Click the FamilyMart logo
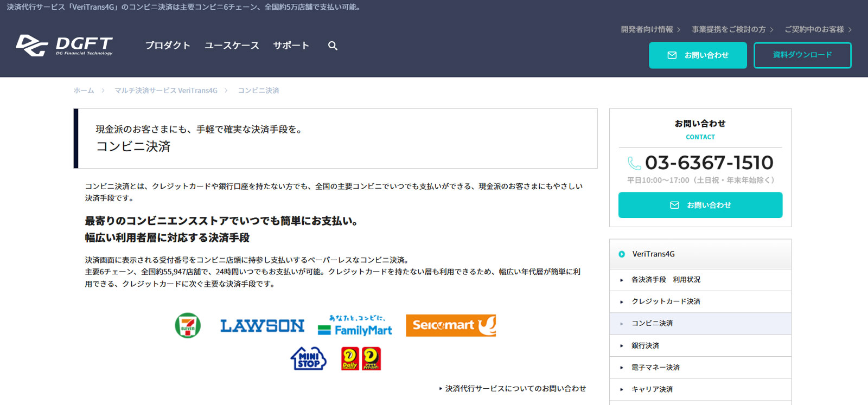Viewport: 868px width, 405px height. coord(355,325)
